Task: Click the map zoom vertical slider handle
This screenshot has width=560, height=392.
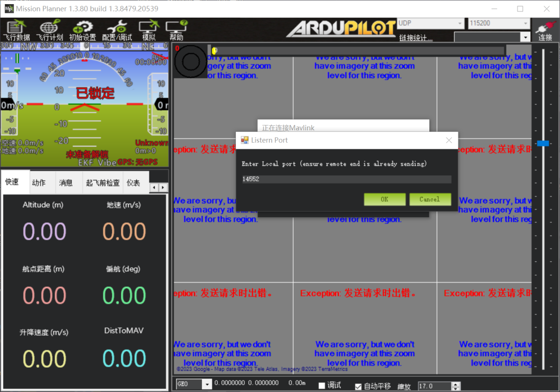Action: pyautogui.click(x=543, y=143)
